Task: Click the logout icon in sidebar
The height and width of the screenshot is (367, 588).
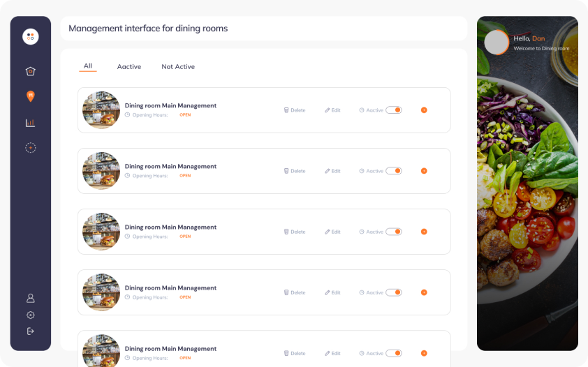Action: (30, 331)
